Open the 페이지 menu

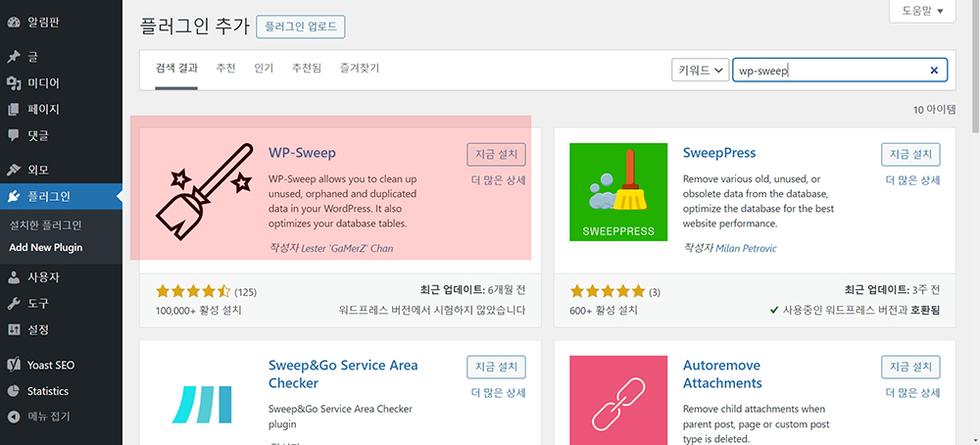[61, 110]
